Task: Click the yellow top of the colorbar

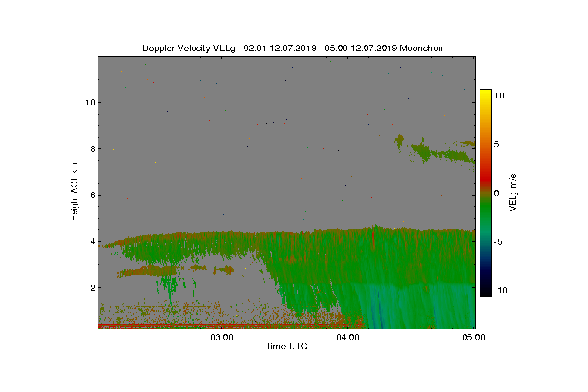Action: (x=486, y=93)
